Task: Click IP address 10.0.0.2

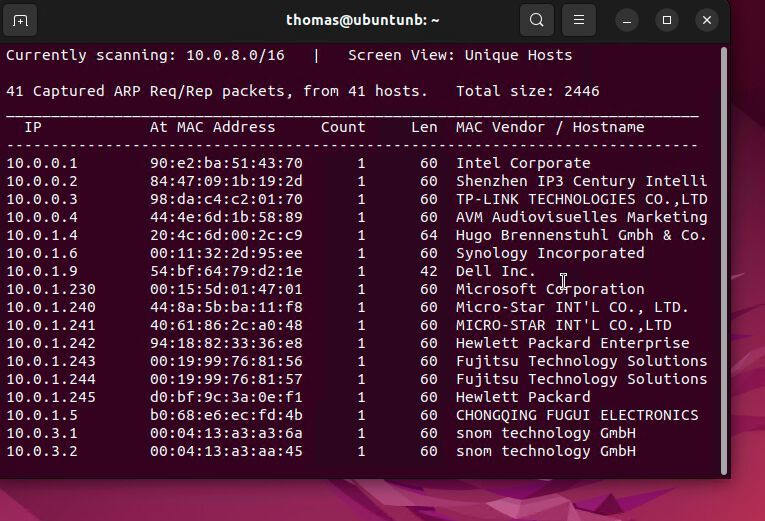Action: coord(41,181)
